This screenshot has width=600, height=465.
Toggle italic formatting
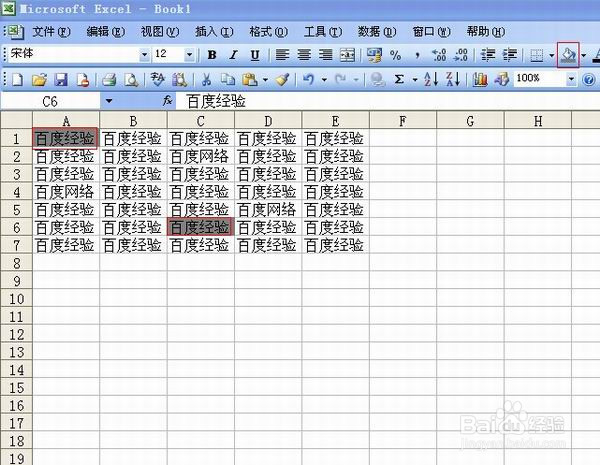233,55
